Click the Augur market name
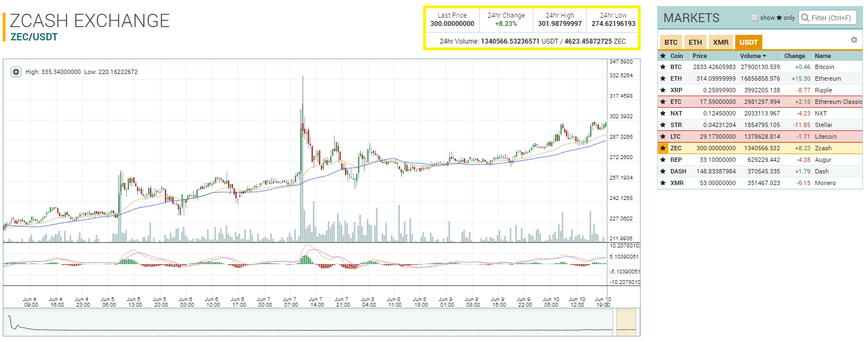This screenshot has height=342, width=868. pyautogui.click(x=823, y=160)
